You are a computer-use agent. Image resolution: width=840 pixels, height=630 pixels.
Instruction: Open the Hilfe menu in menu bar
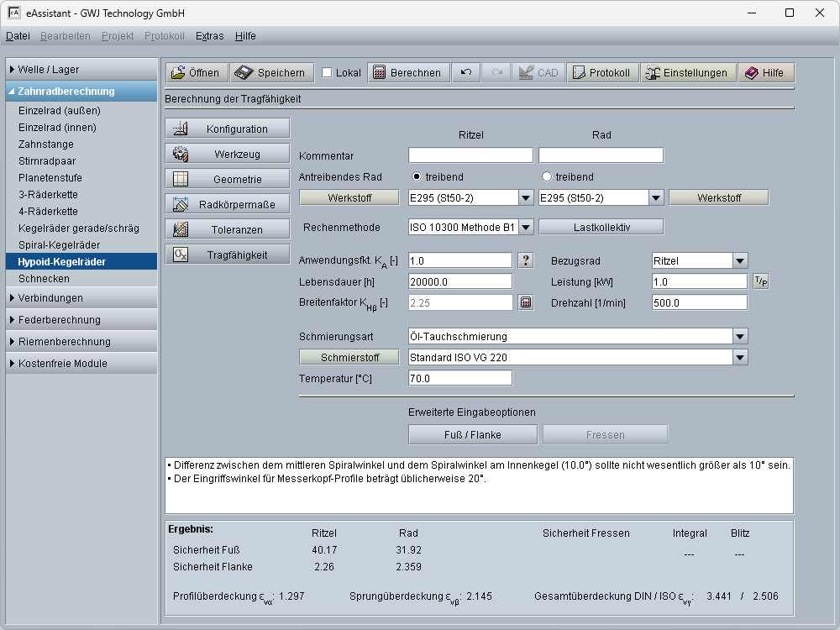click(245, 36)
